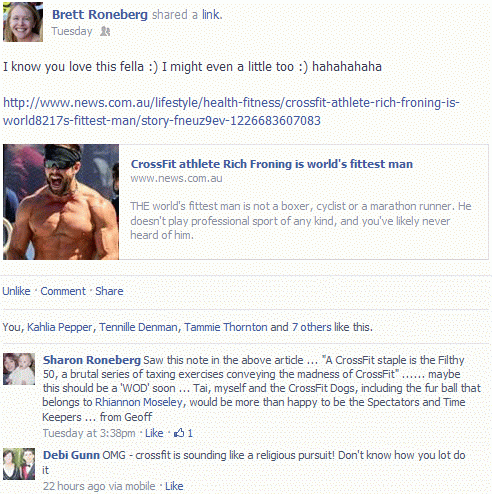The width and height of the screenshot is (492, 494).
Task: Open 'CrossFit athlete Rich Froning' headline link
Action: (x=272, y=164)
